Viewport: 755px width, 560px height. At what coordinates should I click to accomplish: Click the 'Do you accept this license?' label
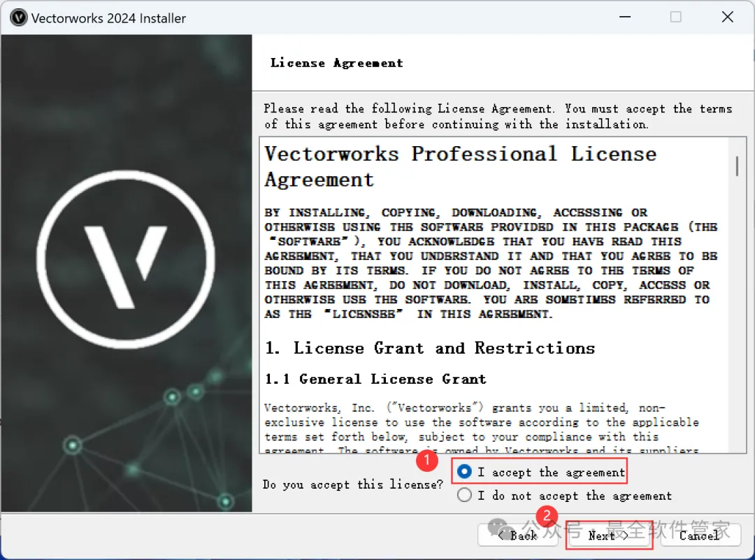[x=352, y=484]
